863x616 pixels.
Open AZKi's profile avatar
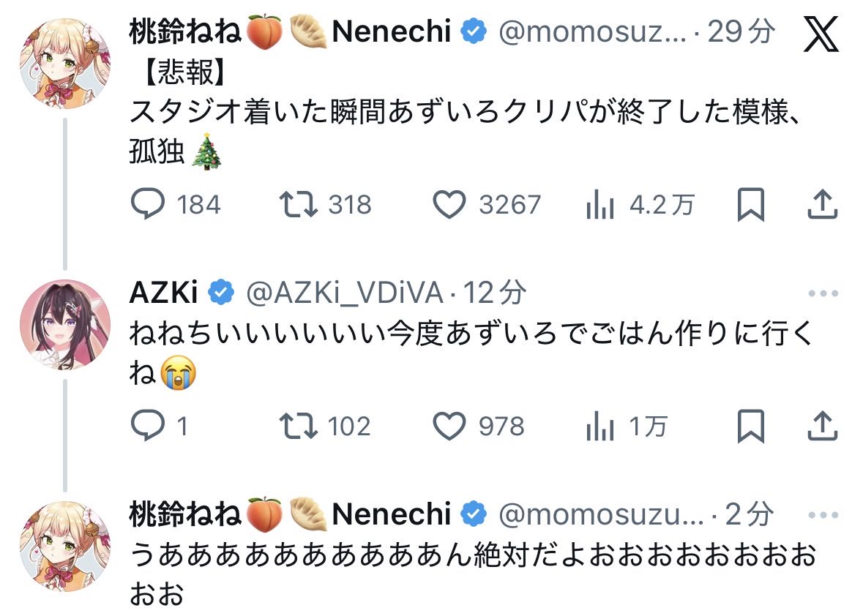pyautogui.click(x=64, y=324)
